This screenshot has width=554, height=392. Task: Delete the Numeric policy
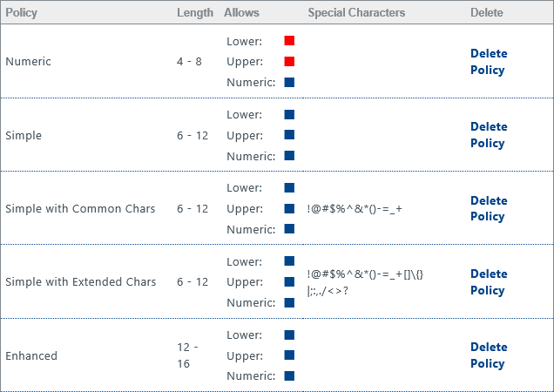coord(488,62)
